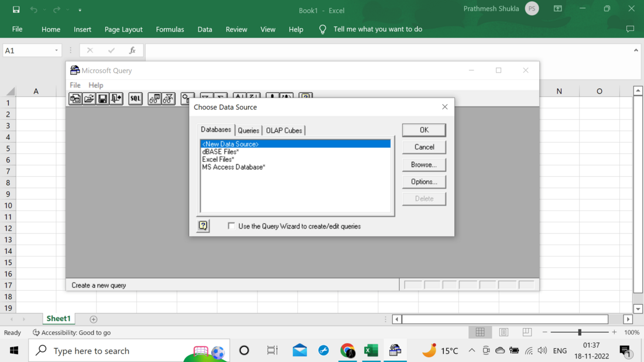Click Show/Hide Criteria funnel glasses icon
This screenshot has width=644, height=362.
[169, 98]
